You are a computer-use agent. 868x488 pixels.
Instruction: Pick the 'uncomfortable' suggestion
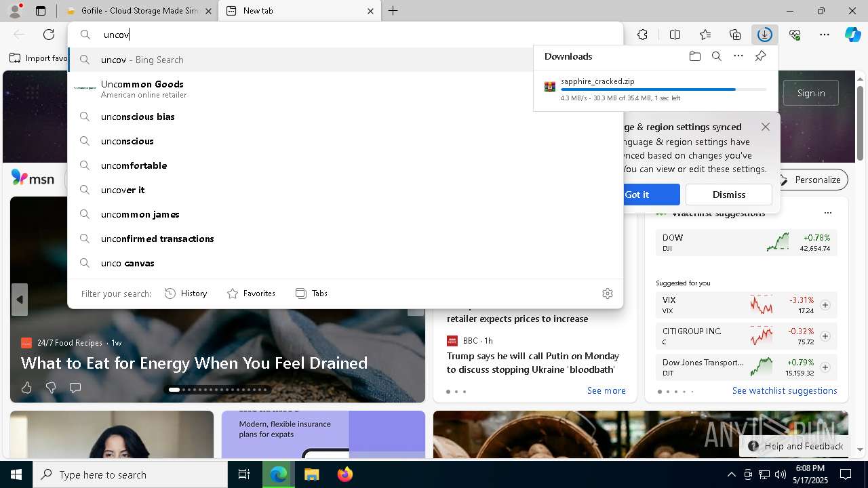[345, 165]
